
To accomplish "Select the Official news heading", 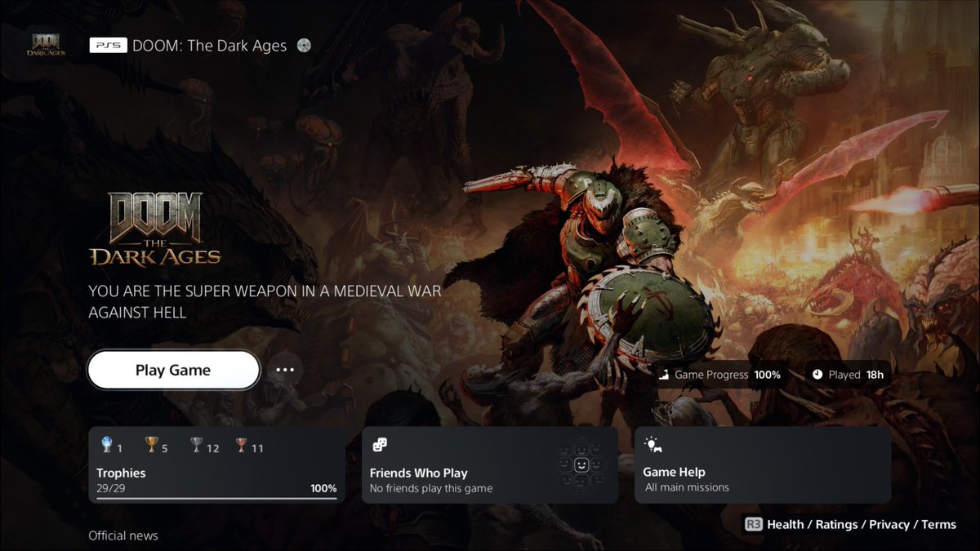I will (123, 535).
